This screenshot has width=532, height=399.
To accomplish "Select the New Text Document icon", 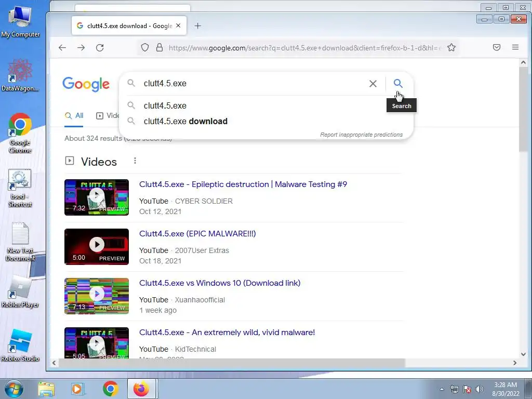I will pos(20,242).
